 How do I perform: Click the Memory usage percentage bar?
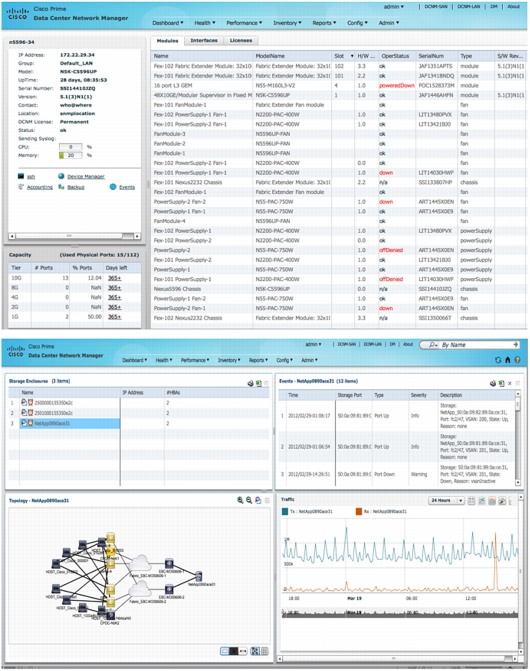point(71,155)
